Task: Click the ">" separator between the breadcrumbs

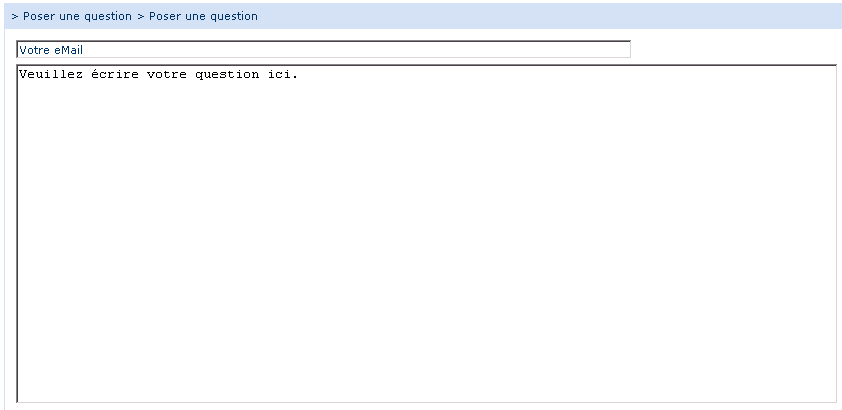Action: [140, 16]
